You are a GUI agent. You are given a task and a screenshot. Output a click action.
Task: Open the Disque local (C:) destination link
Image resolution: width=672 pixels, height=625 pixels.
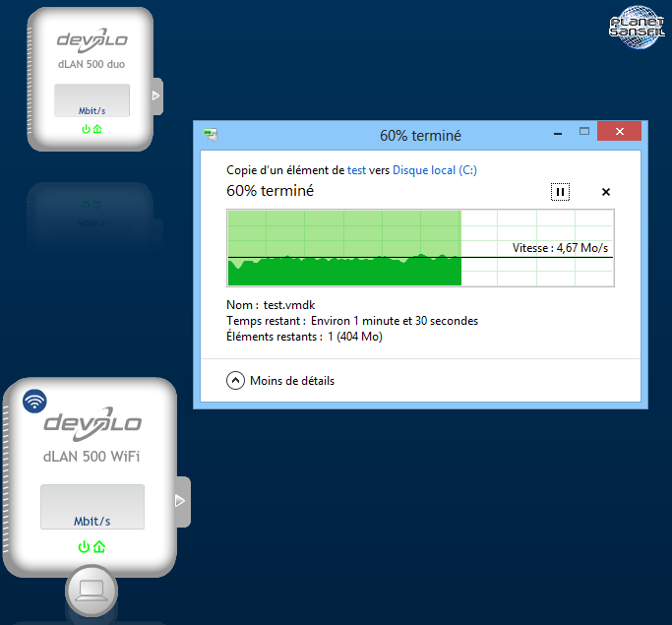[435, 170]
